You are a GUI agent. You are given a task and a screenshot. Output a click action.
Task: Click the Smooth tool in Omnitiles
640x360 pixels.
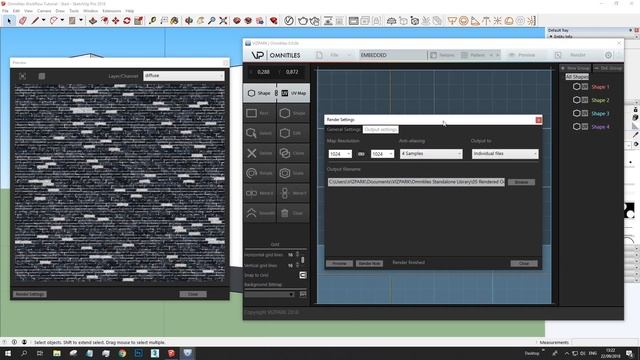click(260, 213)
